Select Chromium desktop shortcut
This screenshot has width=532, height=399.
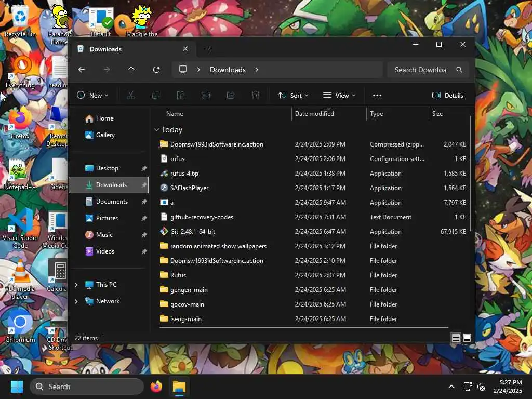coord(20,326)
